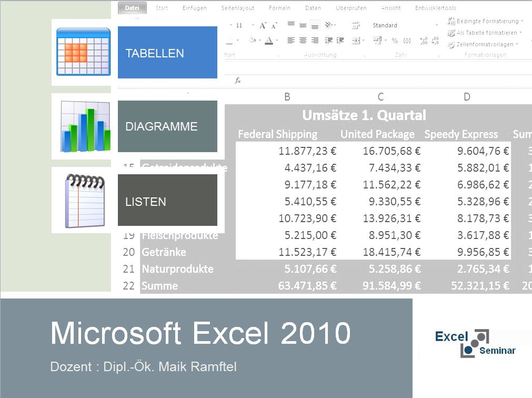Click the increase indent icon
The width and height of the screenshot is (532, 398).
[x=340, y=41]
